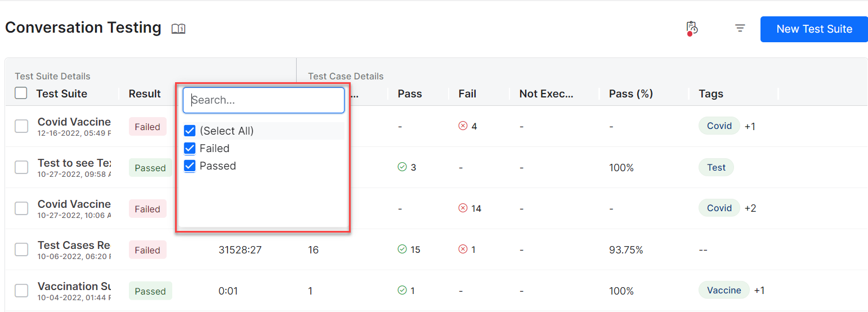
Task: Open the documentation book icon
Action: [x=178, y=29]
